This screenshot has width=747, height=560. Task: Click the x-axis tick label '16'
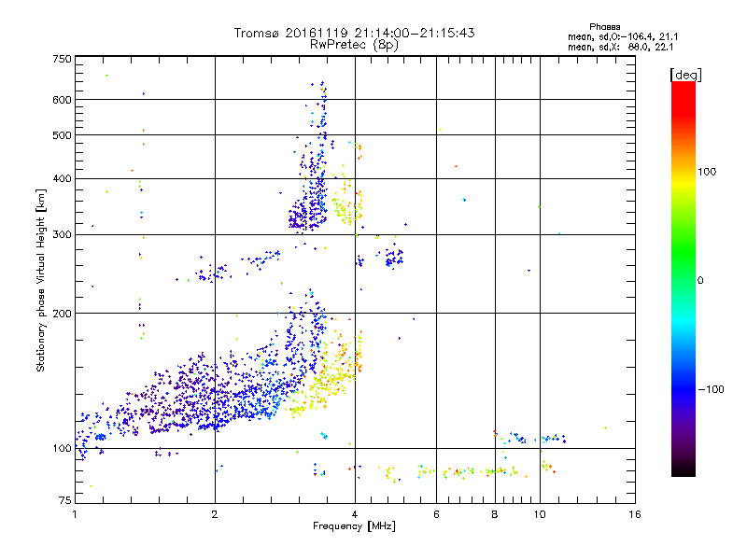click(x=635, y=514)
